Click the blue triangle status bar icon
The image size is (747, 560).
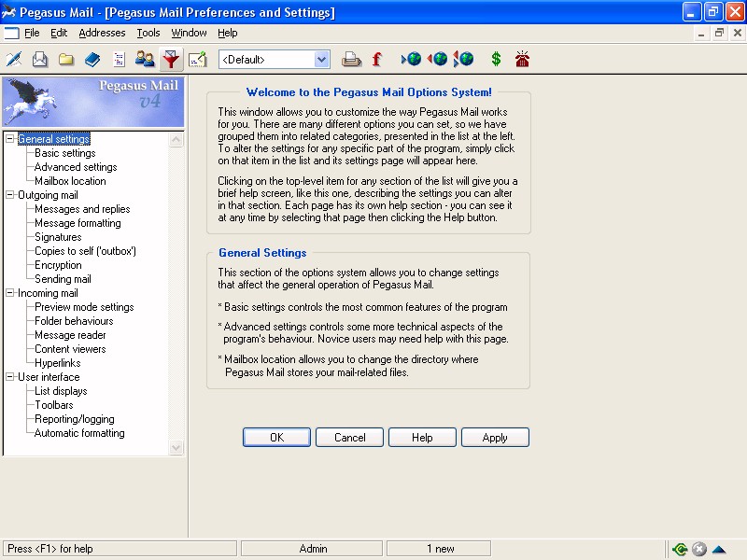click(x=719, y=550)
